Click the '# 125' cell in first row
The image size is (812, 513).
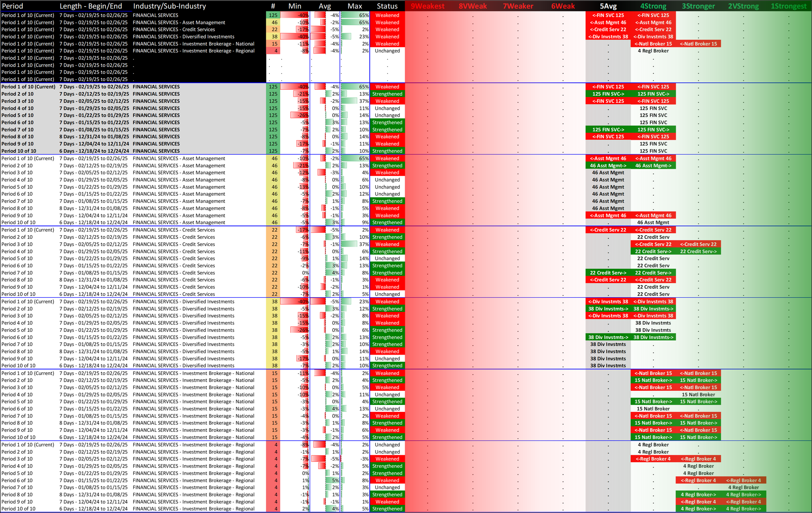point(273,15)
